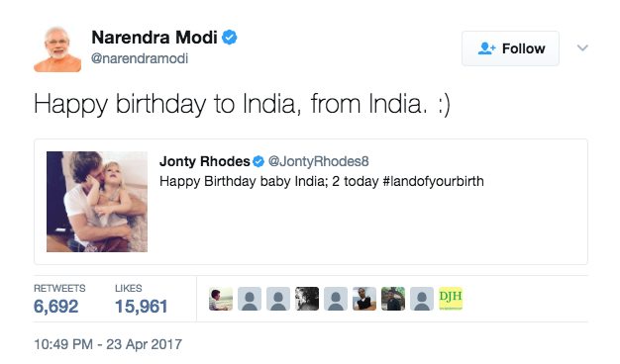Open the Jonty Rhodes name link

[x=204, y=161]
